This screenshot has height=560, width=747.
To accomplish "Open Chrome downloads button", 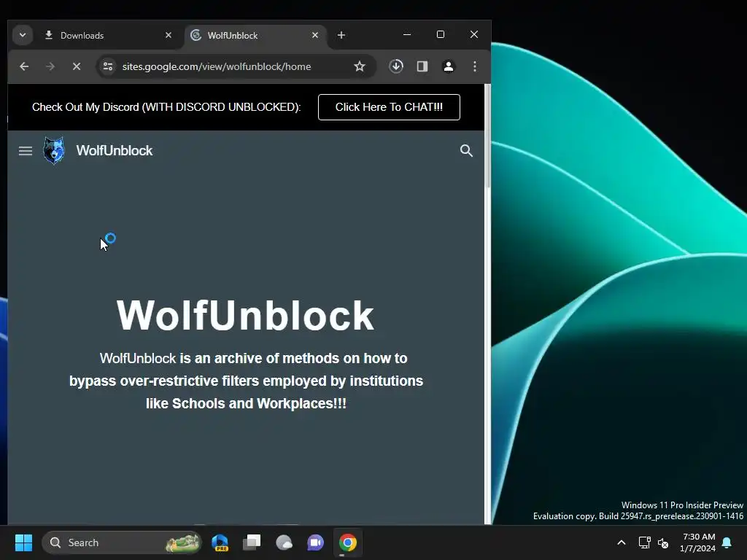I will click(x=396, y=66).
